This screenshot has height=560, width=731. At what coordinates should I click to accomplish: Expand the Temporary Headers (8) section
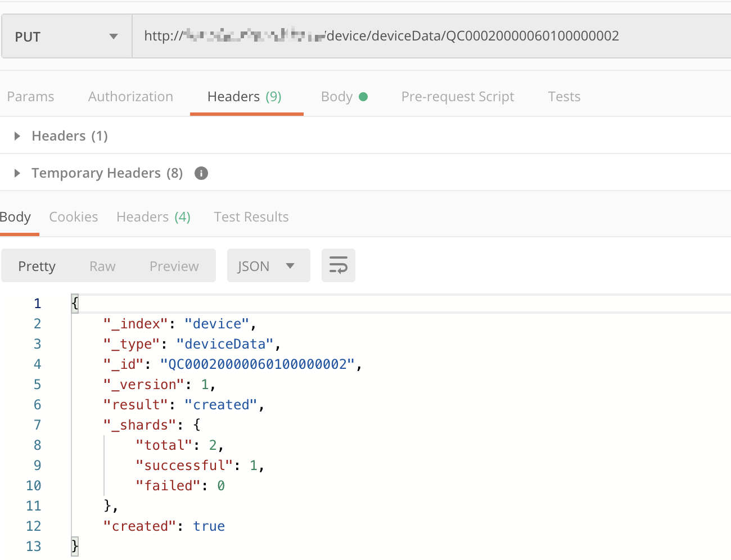click(x=17, y=173)
